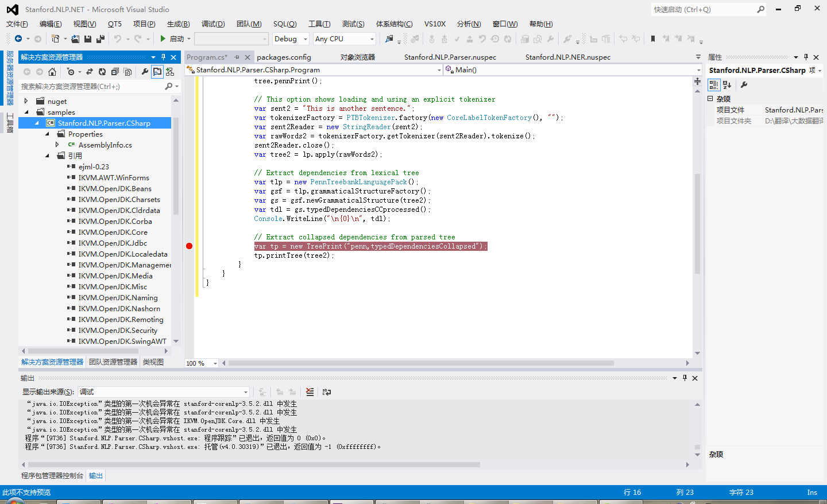Open the 文件(F) menu
The image size is (827, 504).
(x=17, y=24)
